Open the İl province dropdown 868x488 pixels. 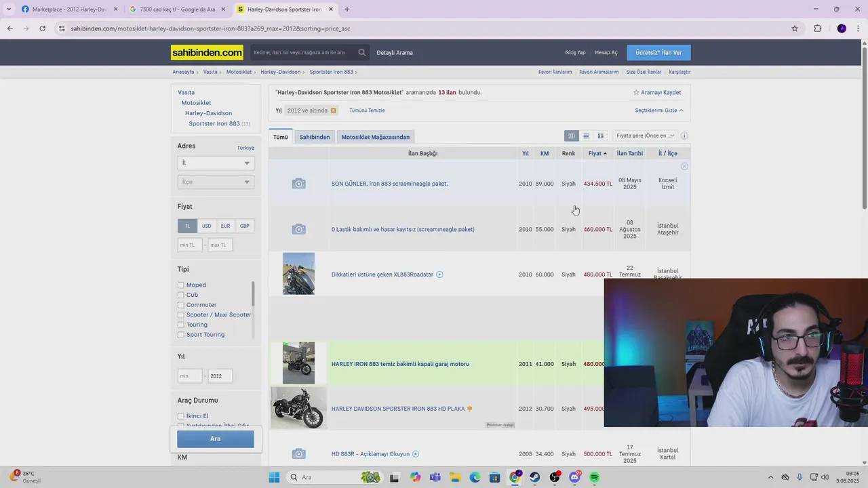216,163
